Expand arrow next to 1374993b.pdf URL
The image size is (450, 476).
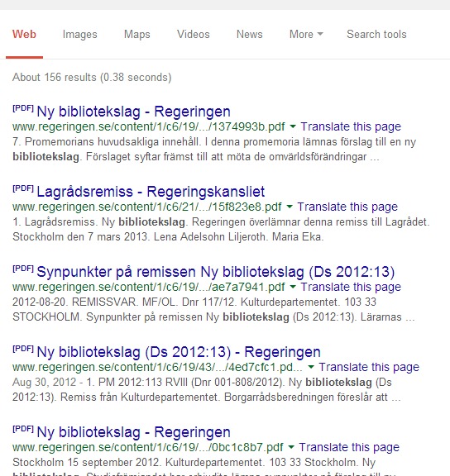click(x=293, y=126)
